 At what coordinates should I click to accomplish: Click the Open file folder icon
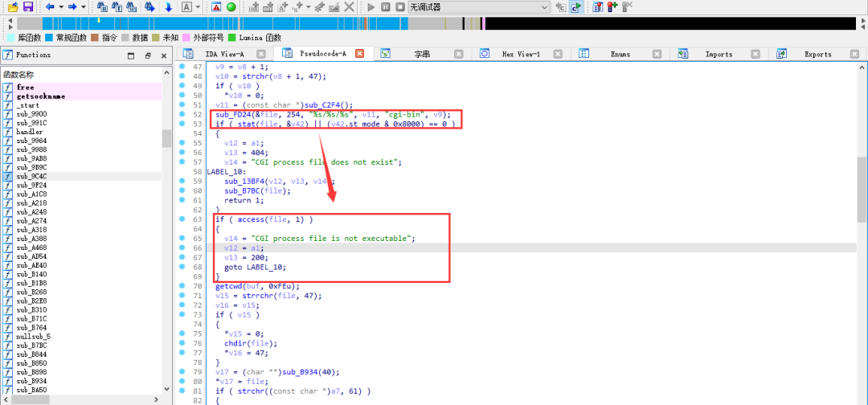pyautogui.click(x=14, y=6)
